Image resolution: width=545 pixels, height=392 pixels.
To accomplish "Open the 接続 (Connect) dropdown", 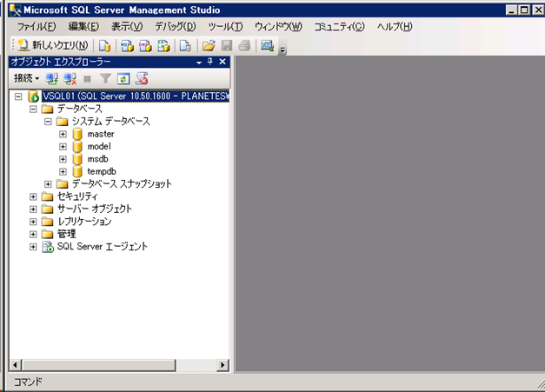I will pos(26,78).
